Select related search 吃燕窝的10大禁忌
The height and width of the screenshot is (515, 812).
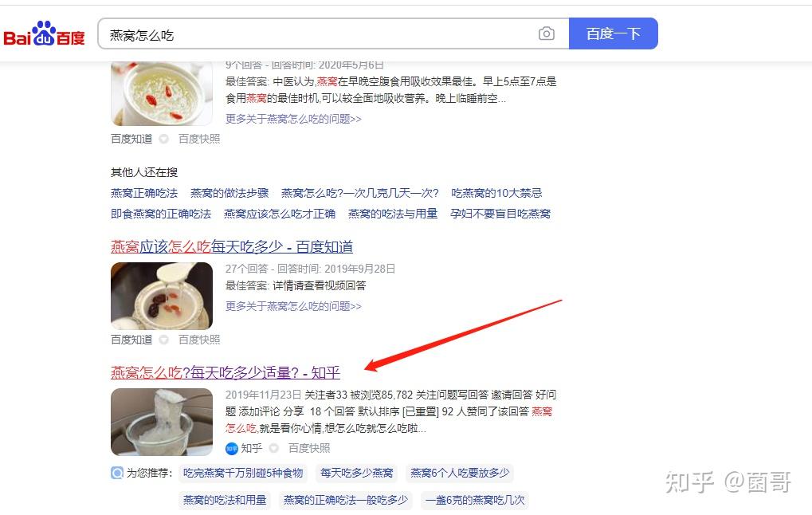point(496,193)
